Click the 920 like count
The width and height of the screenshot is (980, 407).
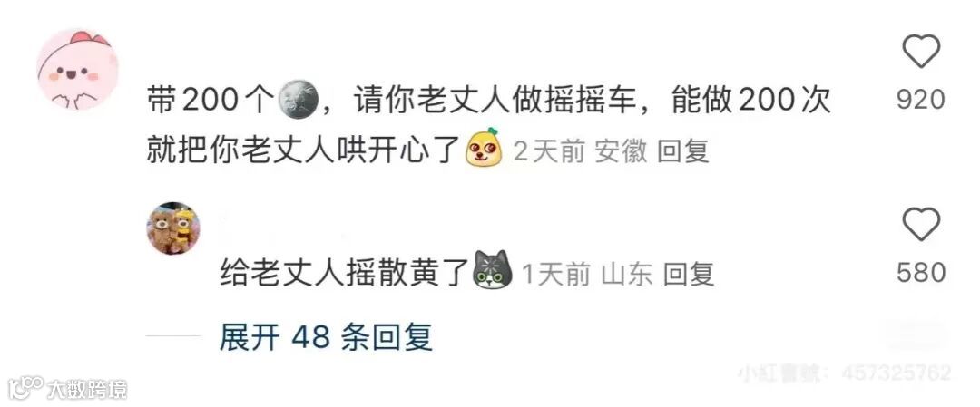click(921, 100)
